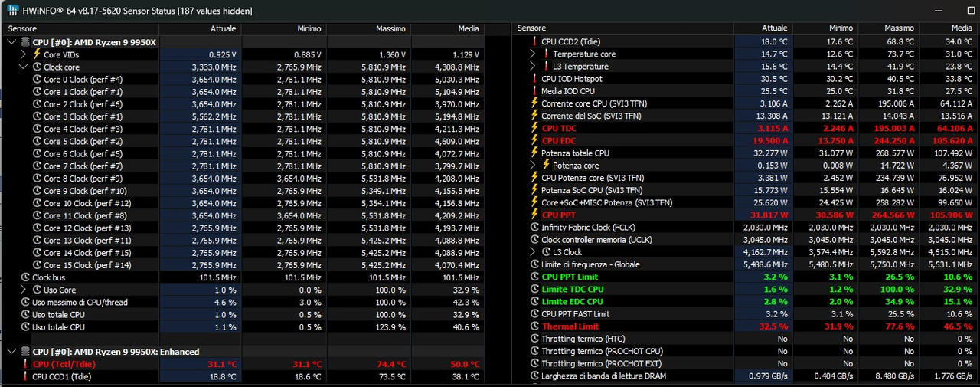Expand the Core VIDs row

[x=23, y=54]
